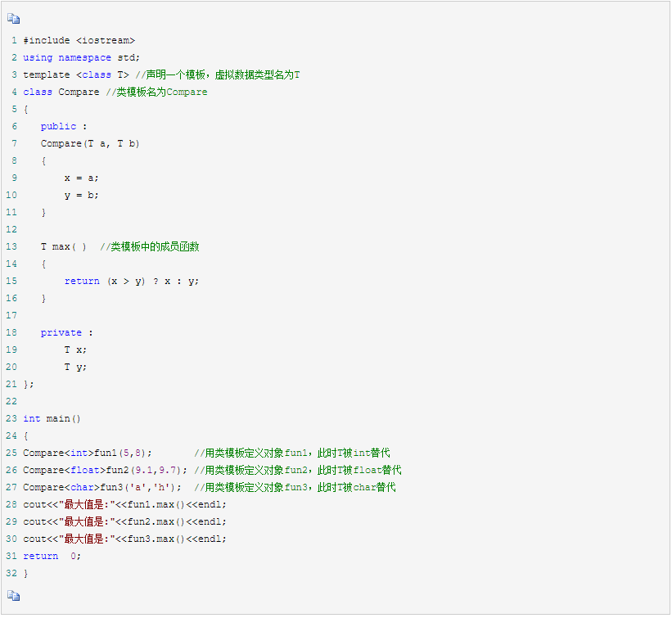672x618 pixels.
Task: Click the #include <iostream> line
Action: pyautogui.click(x=79, y=40)
